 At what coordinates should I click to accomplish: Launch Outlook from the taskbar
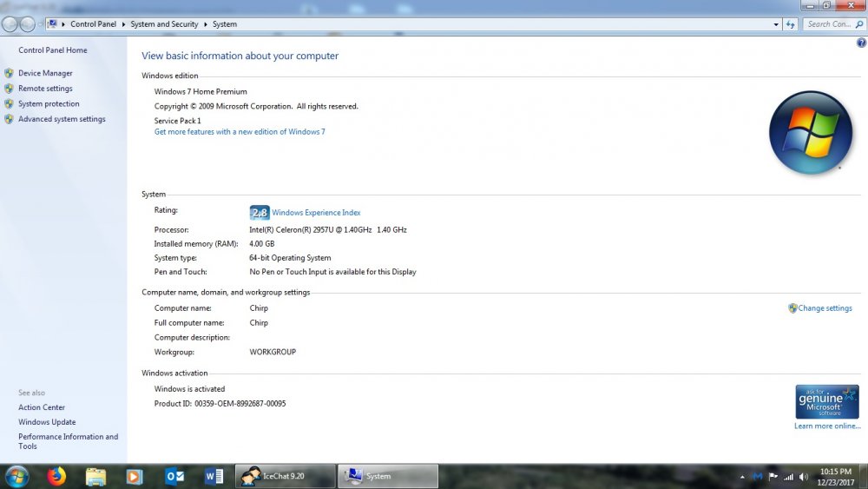pyautogui.click(x=174, y=476)
